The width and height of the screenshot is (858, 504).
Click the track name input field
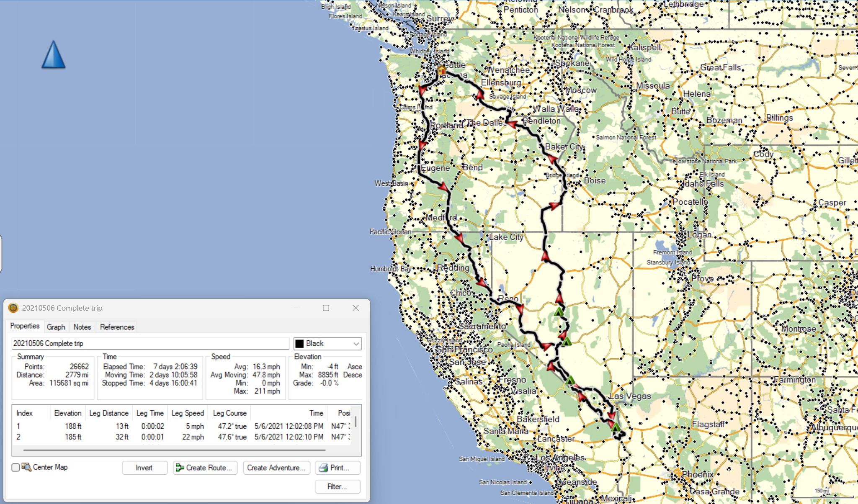coord(150,344)
